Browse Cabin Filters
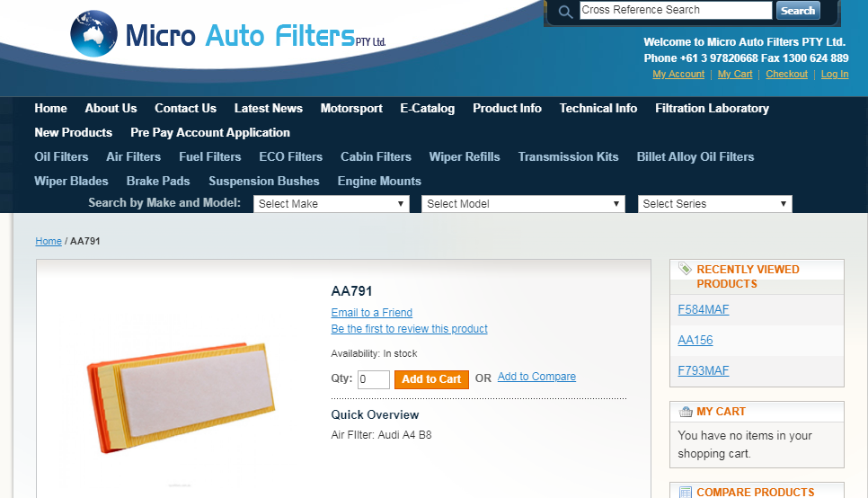This screenshot has width=868, height=498. [x=376, y=157]
